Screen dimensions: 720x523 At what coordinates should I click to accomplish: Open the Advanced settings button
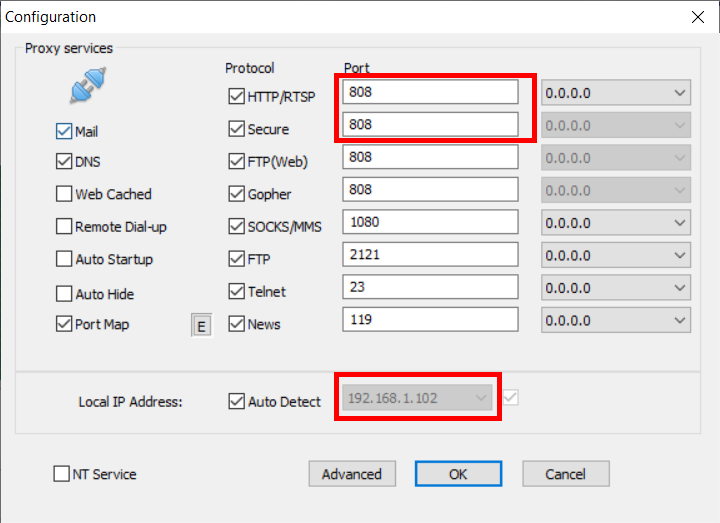click(x=352, y=474)
